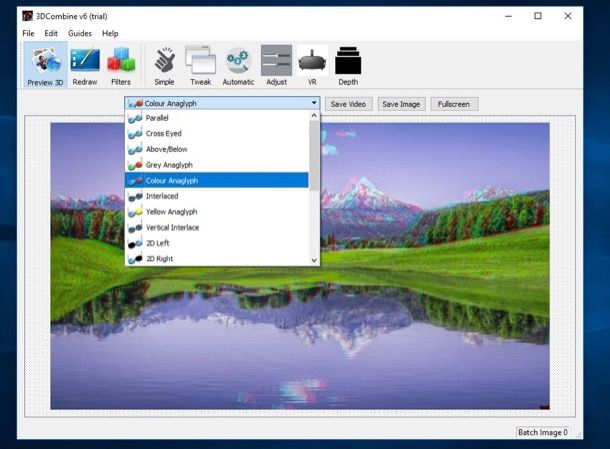The width and height of the screenshot is (610, 449).
Task: Select Vertical Interlace output mode
Action: coord(217,227)
